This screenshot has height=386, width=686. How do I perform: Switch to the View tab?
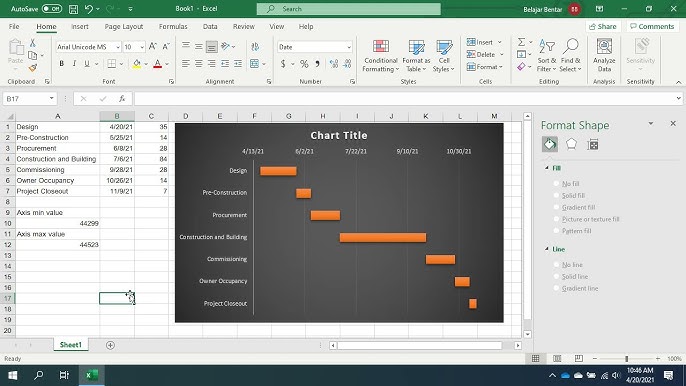[x=276, y=27]
